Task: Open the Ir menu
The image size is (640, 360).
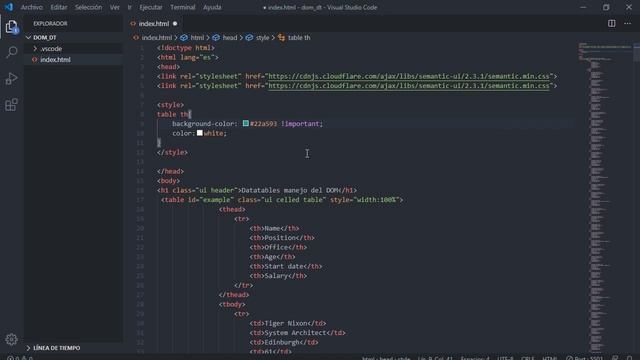Action: click(x=129, y=7)
